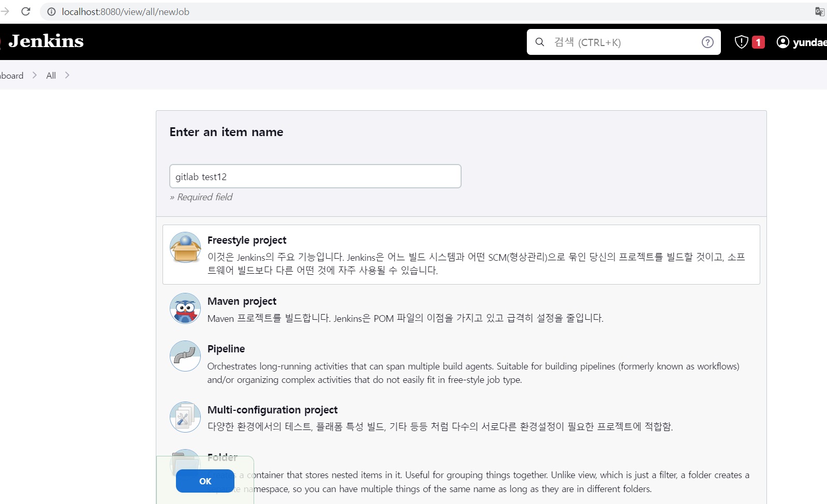The width and height of the screenshot is (827, 504).
Task: Click the Enter an item name heading
Action: 226,132
